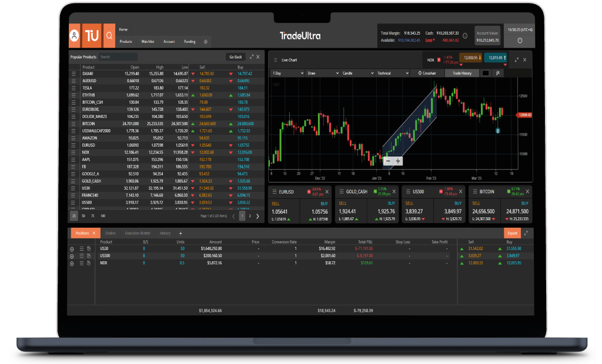Add a new tab with plus
The width and height of the screenshot is (602, 364).
coord(180,233)
